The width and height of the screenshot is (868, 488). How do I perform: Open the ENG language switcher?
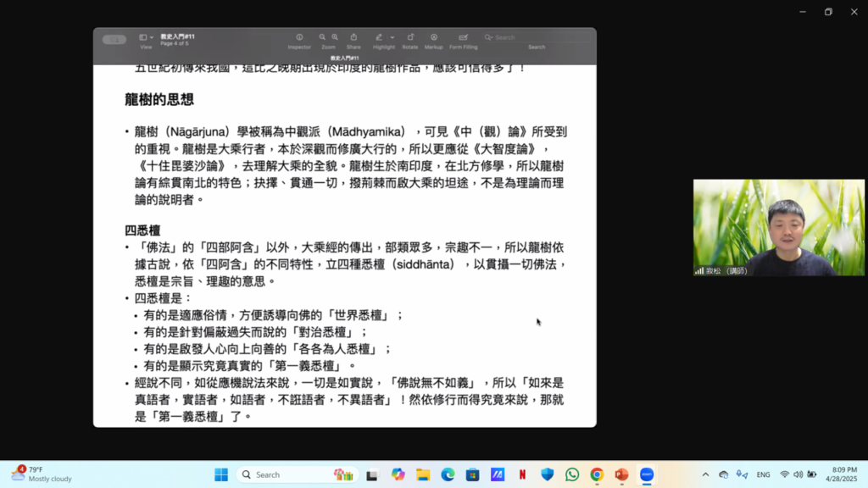pos(763,474)
